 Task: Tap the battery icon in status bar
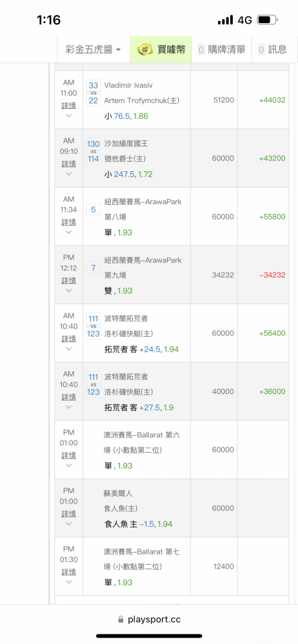(268, 20)
